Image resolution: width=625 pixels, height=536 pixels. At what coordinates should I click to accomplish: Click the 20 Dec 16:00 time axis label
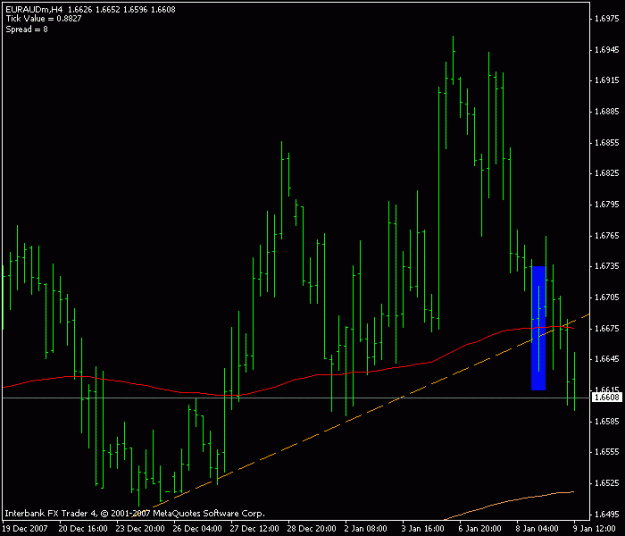tap(83, 529)
